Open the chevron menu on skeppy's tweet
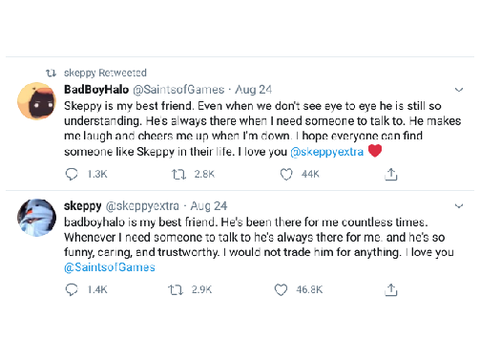The width and height of the screenshot is (480, 360). pyautogui.click(x=459, y=206)
